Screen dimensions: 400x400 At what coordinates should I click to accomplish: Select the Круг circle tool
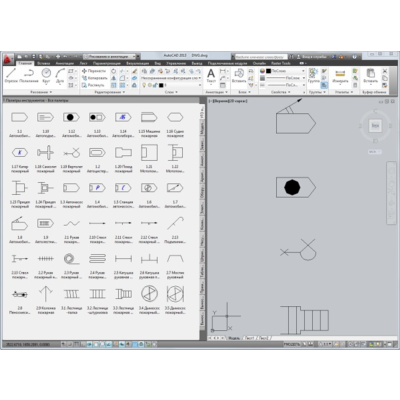[46, 75]
